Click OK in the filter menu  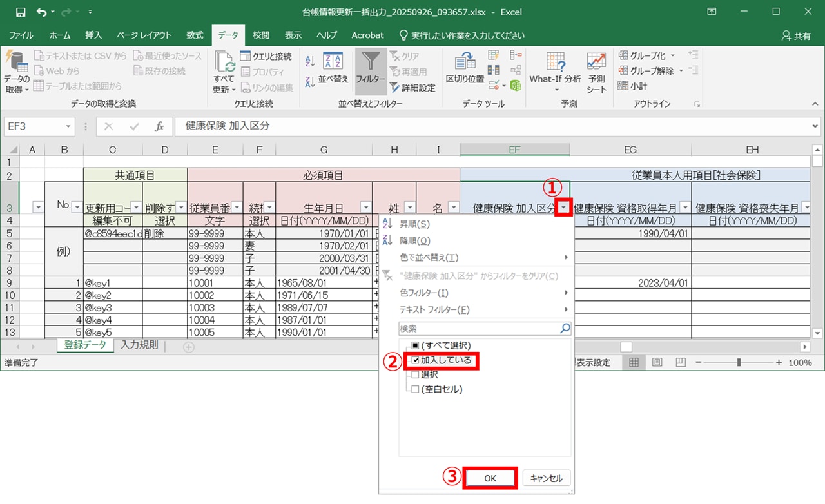pyautogui.click(x=490, y=478)
